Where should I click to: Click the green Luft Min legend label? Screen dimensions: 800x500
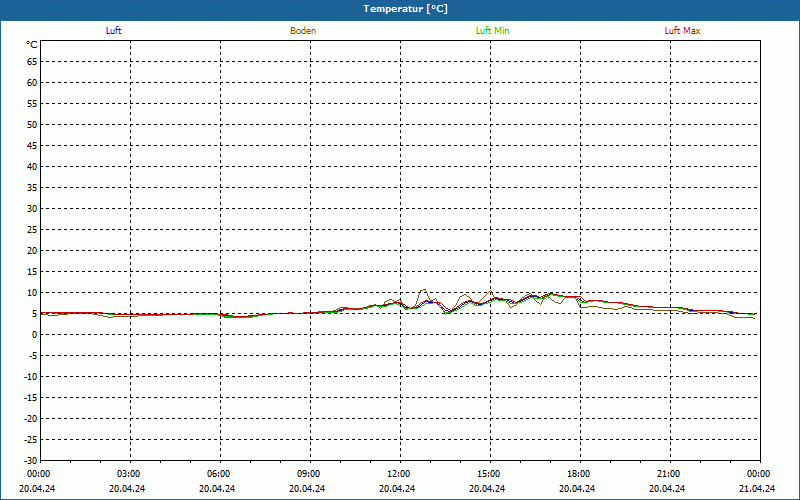492,31
